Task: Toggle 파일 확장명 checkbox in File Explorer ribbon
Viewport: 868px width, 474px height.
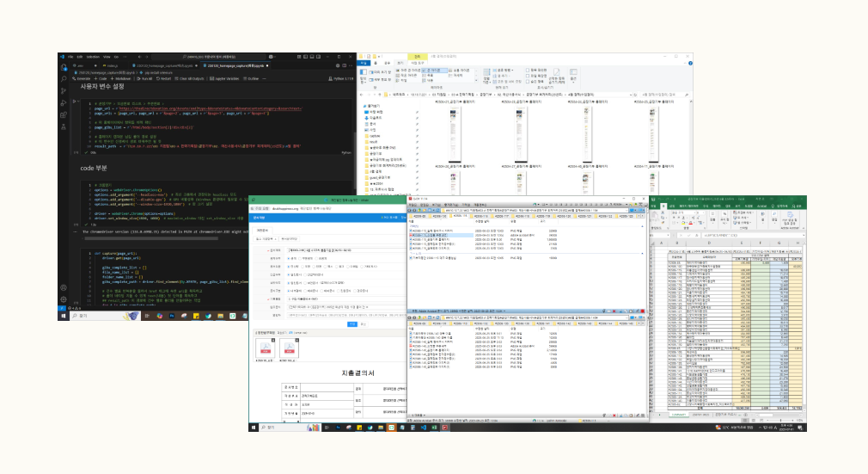Action: click(x=536, y=76)
